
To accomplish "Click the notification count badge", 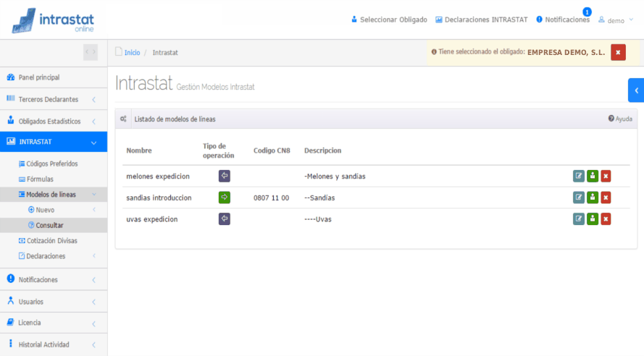I will (587, 12).
